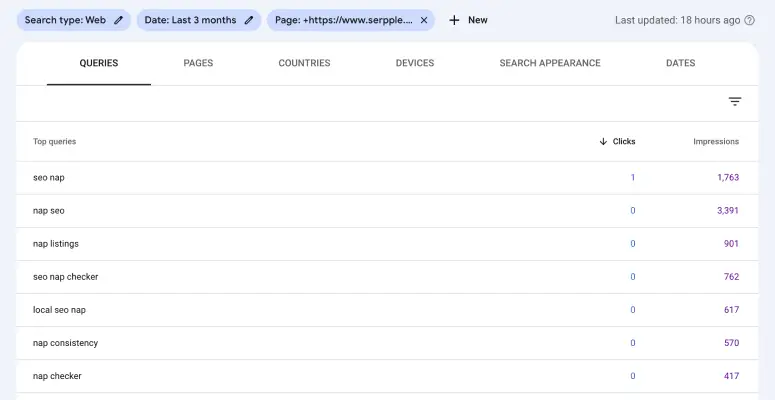Click the 762 impressions value
775x400 pixels.
(x=731, y=277)
